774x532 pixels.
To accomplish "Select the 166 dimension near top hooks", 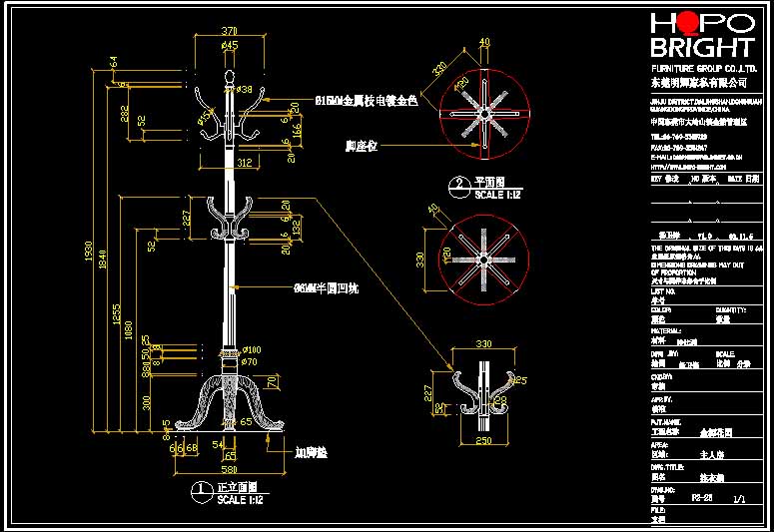I will pos(297,131).
